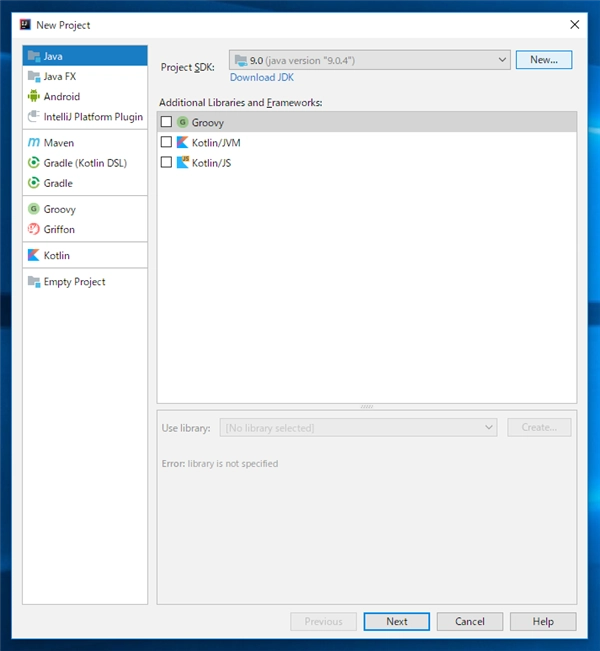Click the Gradle (Kotlin DSL) icon
The width and height of the screenshot is (600, 651).
click(34, 163)
